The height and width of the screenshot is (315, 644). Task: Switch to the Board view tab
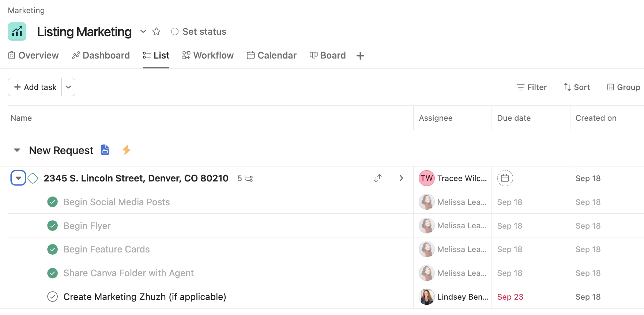tap(328, 55)
